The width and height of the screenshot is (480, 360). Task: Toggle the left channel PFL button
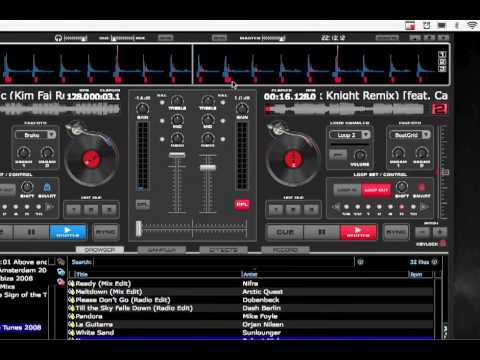click(x=143, y=204)
